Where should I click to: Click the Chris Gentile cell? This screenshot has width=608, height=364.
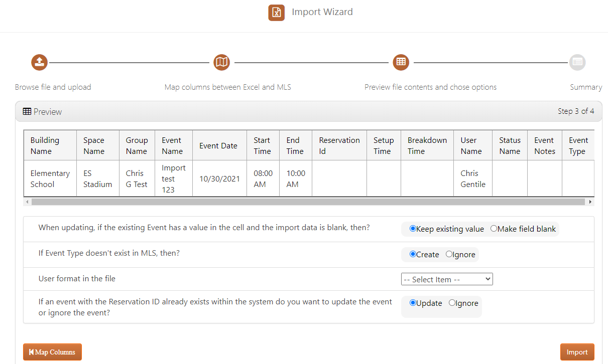pos(473,178)
